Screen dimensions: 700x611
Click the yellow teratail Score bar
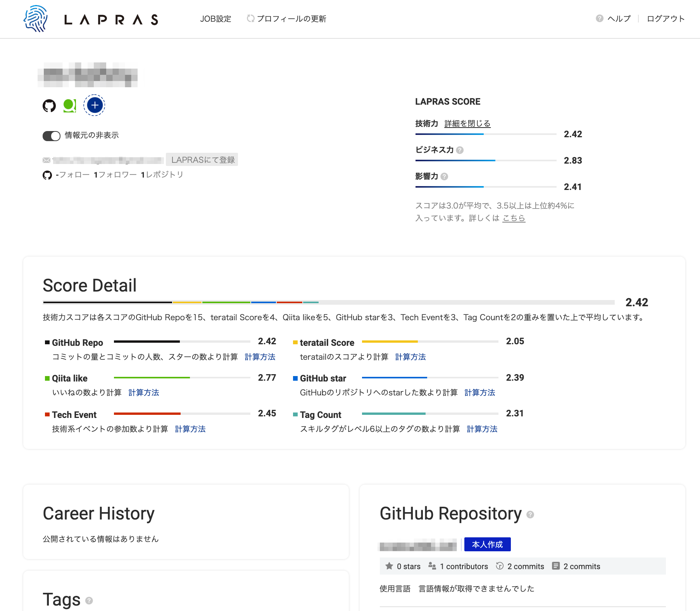pos(430,342)
